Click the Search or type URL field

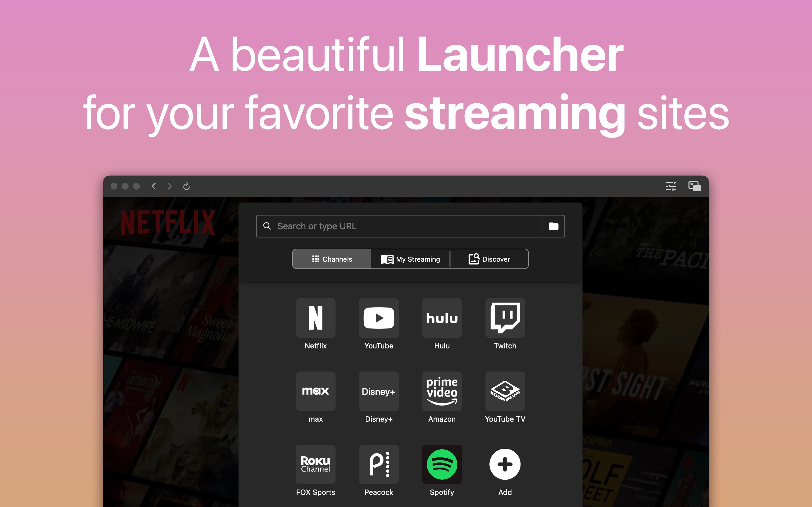410,226
